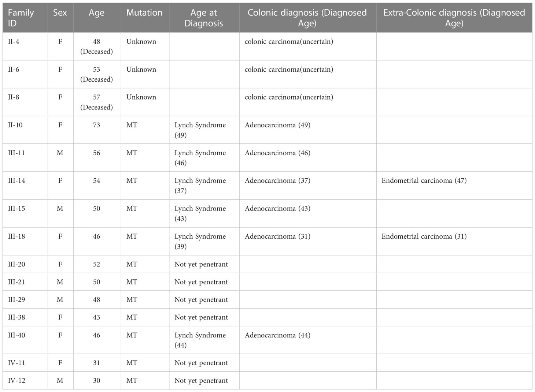Click the age value '43' in row III-38
The width and height of the screenshot is (535, 392).
click(x=97, y=317)
